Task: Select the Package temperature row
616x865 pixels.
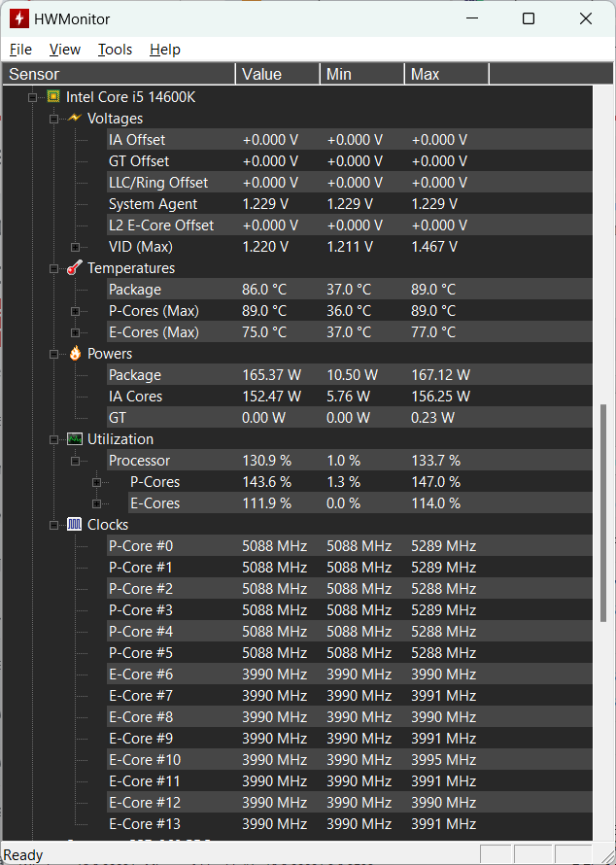Action: point(135,290)
